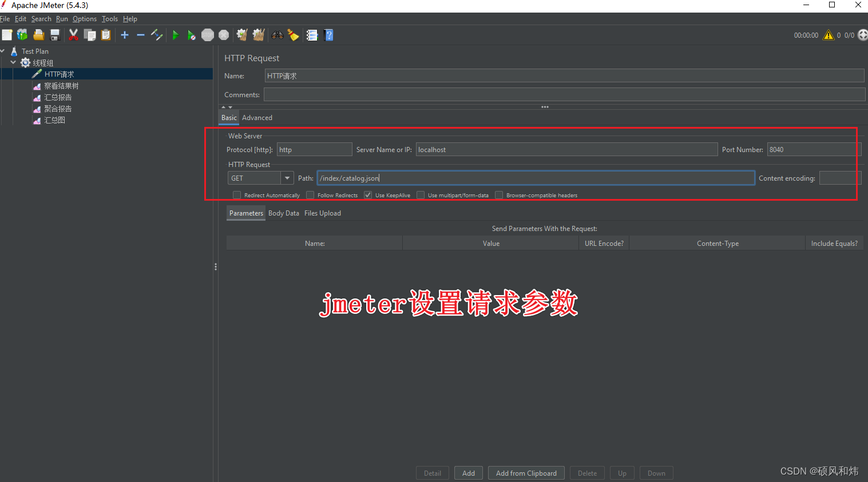Enable Follow Redirects checkbox
The width and height of the screenshot is (868, 482).
(x=310, y=195)
